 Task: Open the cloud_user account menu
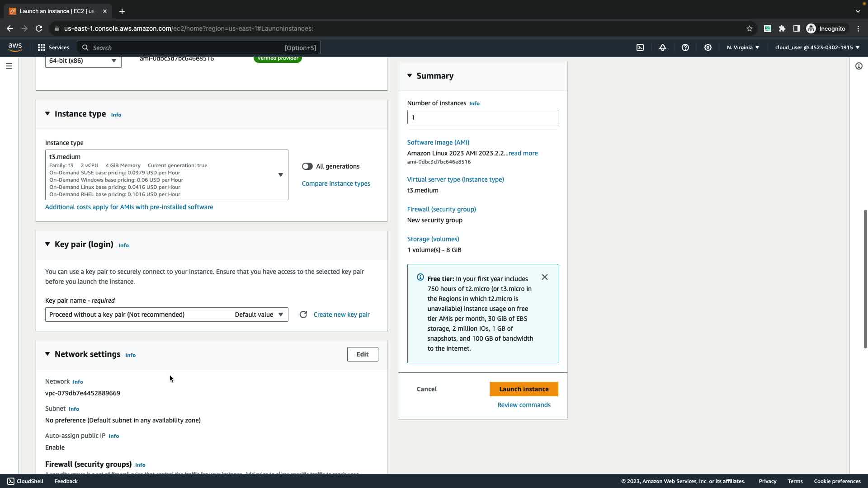click(x=817, y=47)
